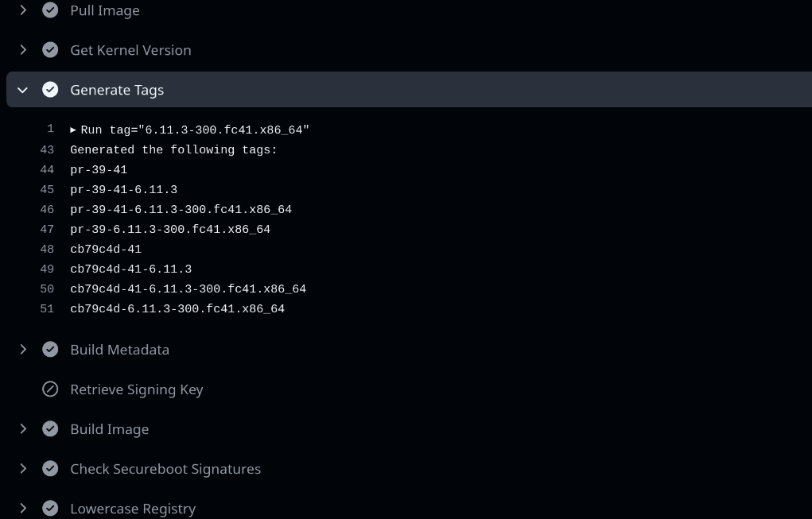Expand the Build Image step chevron
Screen dimensions: 812x519
click(23, 429)
